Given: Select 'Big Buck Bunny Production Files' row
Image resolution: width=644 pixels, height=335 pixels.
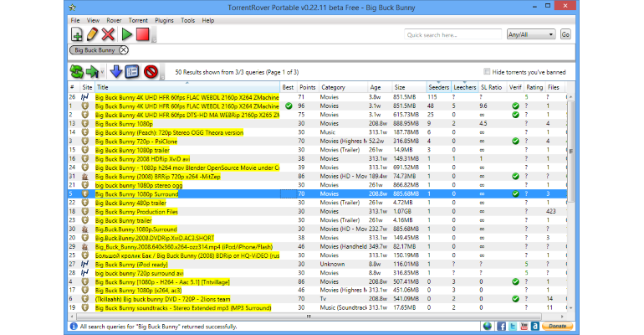Looking at the screenshot, I should 318,211.
